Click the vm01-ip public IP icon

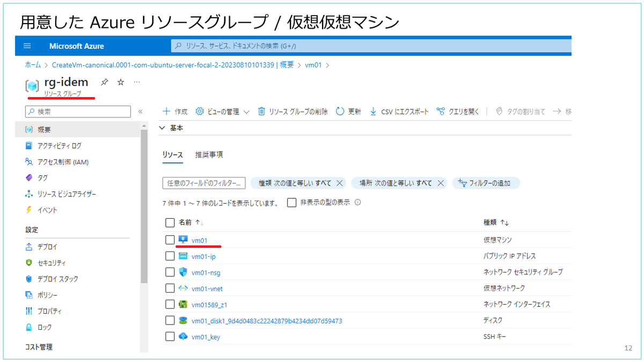184,256
